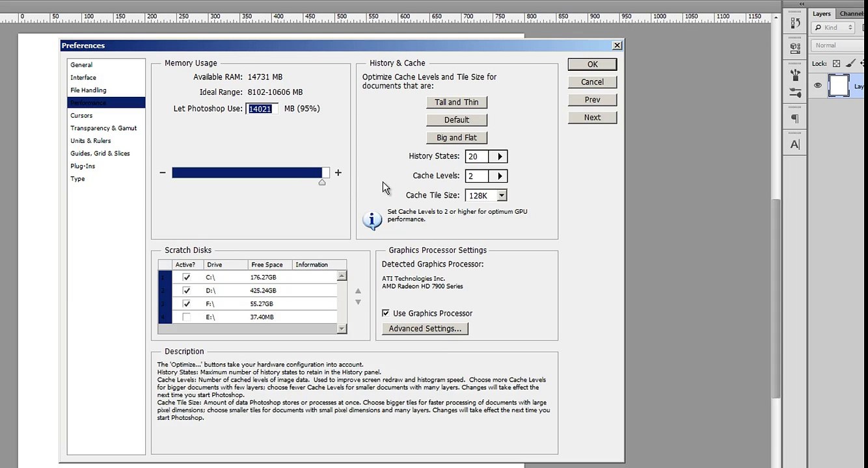This screenshot has height=468, width=868.
Task: Open the Cache Tile Size dropdown
Action: coord(502,196)
